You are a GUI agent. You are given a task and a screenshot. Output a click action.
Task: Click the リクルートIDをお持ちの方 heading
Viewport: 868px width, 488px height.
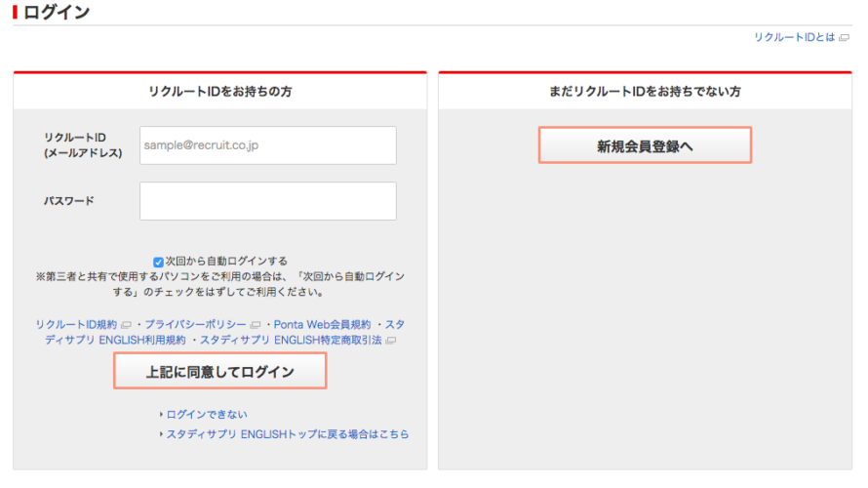[x=220, y=92]
